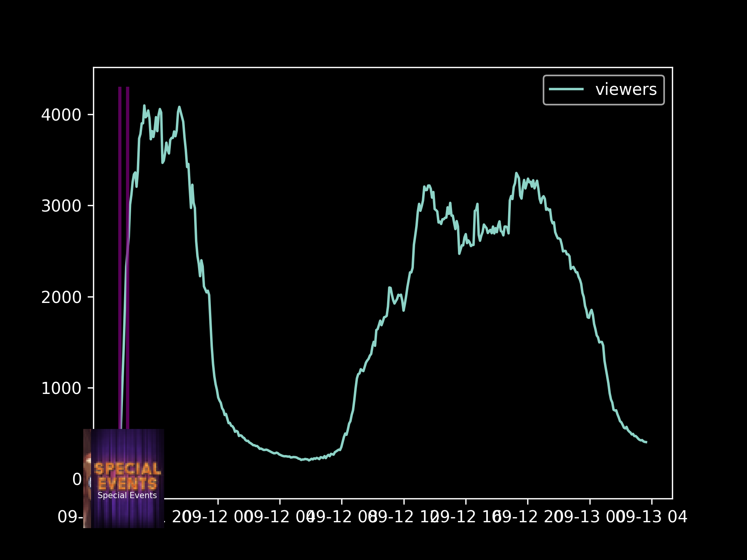The image size is (747, 560).
Task: Click the y-axis tick mark beside 3000
Action: 90,206
